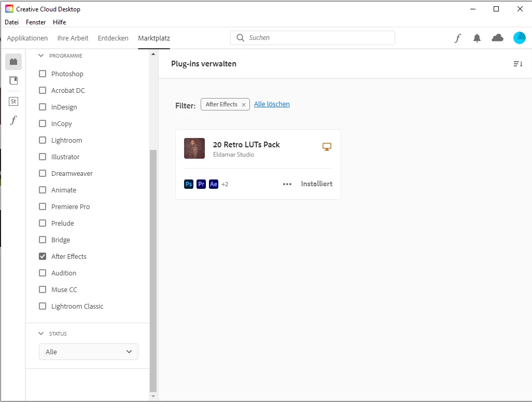The height and width of the screenshot is (402, 532).
Task: Select the Marktplatz tab
Action: point(153,38)
